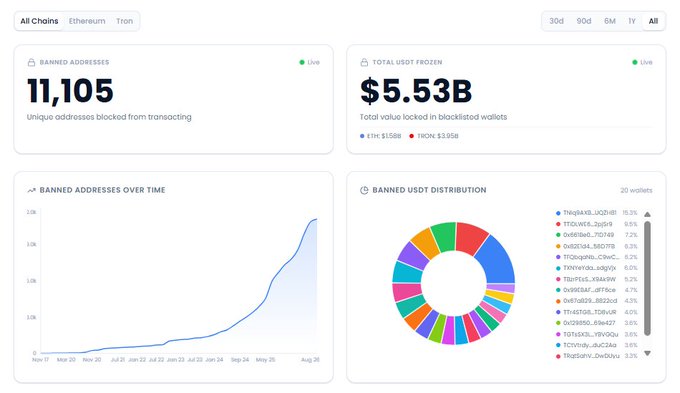This screenshot has width=680, height=393.
Task: Set time range to 30d
Action: (556, 21)
